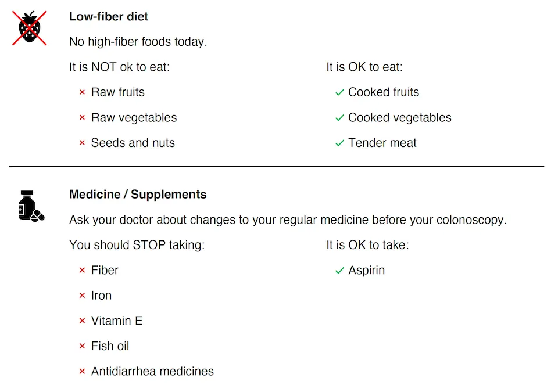Click the red X beside Fish oil

tap(82, 347)
